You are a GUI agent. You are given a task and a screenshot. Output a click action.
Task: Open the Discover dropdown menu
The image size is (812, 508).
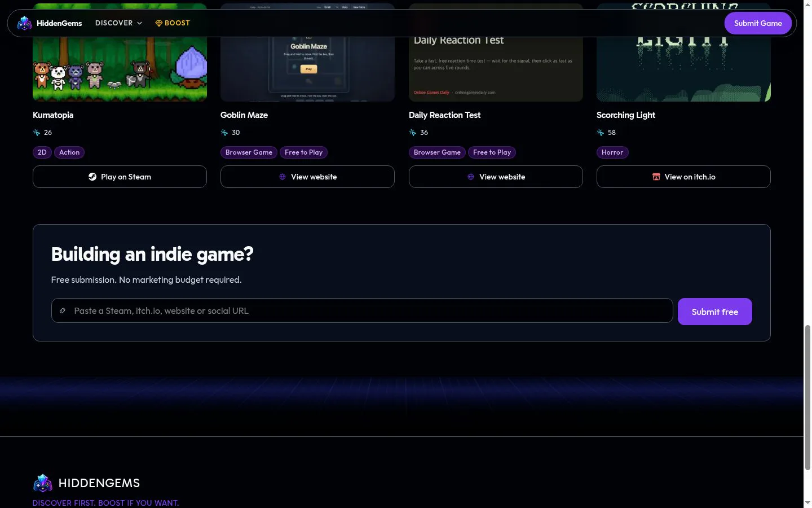tap(118, 23)
